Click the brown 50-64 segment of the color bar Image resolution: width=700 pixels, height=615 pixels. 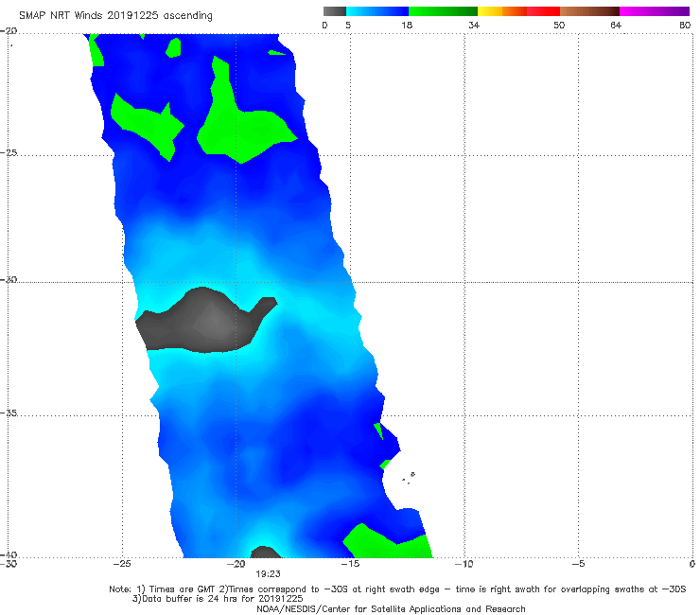point(589,11)
